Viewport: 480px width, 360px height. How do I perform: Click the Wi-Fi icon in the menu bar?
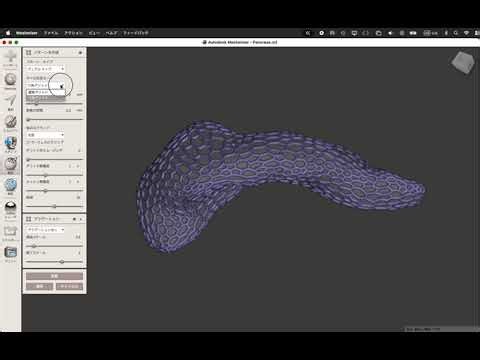[467, 33]
